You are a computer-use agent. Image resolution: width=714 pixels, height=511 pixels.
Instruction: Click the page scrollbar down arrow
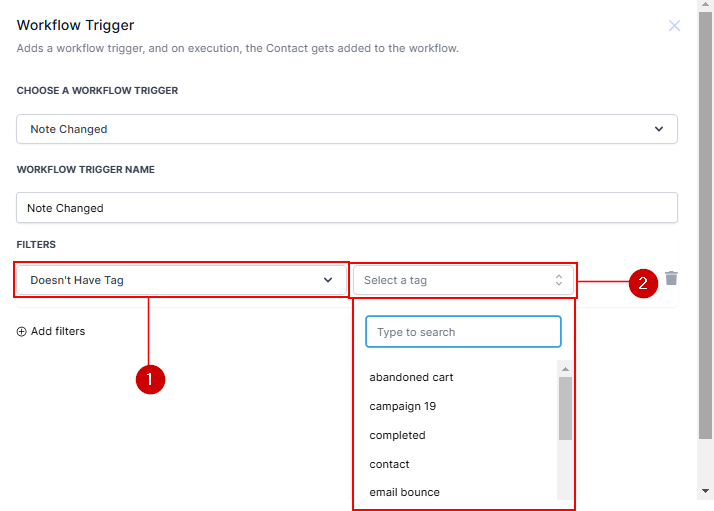(705, 491)
